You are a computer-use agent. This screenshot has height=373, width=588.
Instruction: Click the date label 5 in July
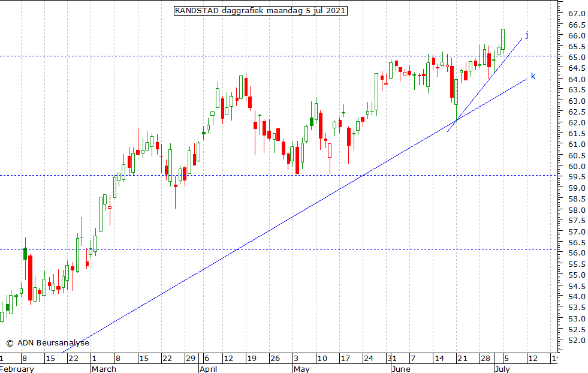pos(506,359)
